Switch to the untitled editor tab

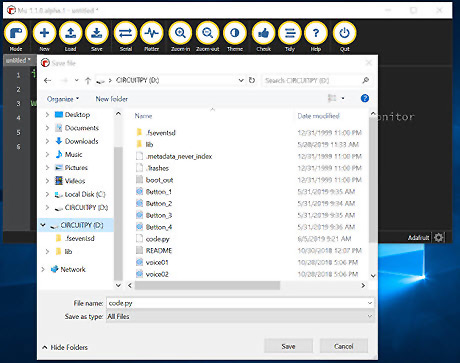[18, 60]
